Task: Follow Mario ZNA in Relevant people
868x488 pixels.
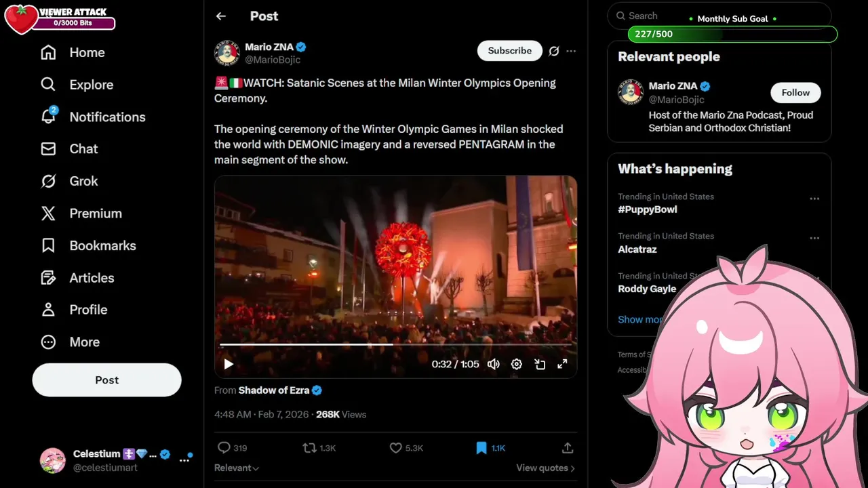Action: pos(795,93)
